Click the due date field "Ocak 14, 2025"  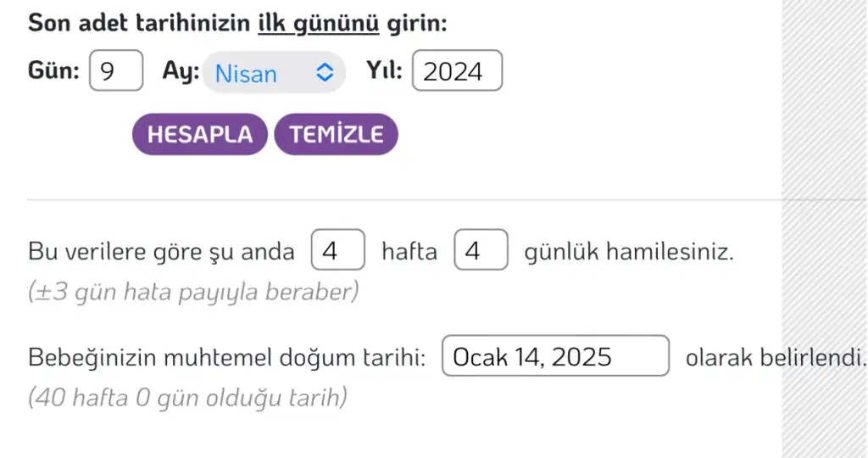[556, 357]
